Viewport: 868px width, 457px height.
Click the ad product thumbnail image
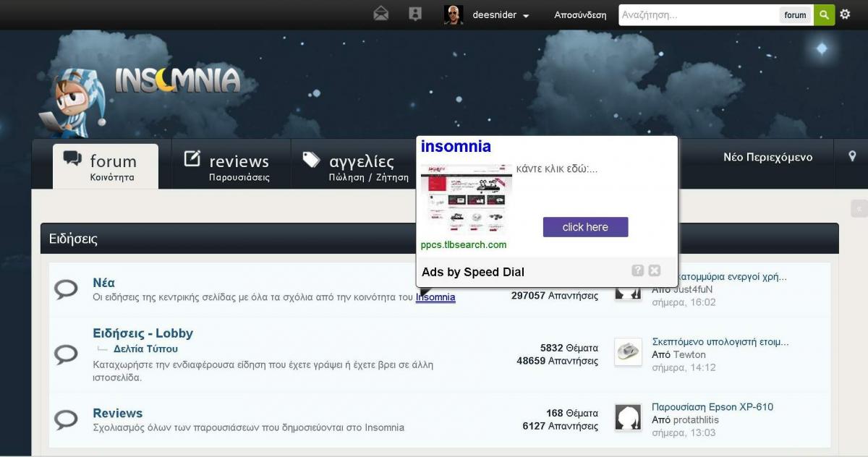pos(467,199)
